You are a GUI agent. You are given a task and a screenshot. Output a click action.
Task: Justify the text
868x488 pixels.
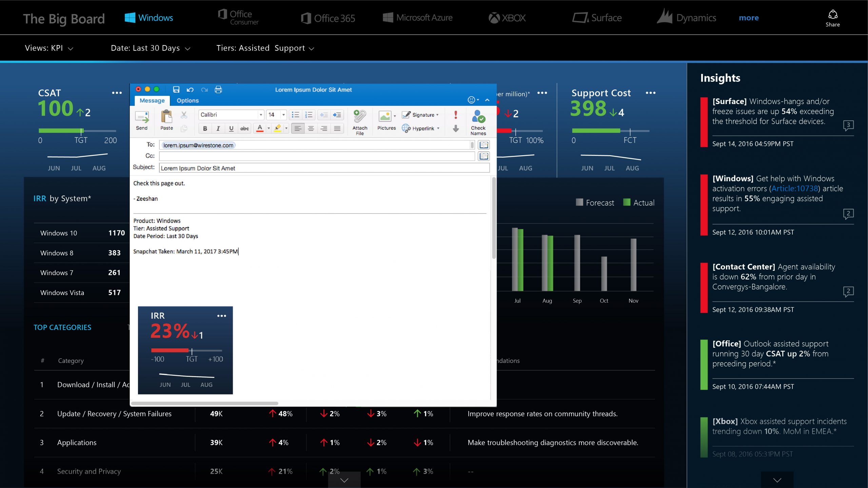tap(337, 128)
